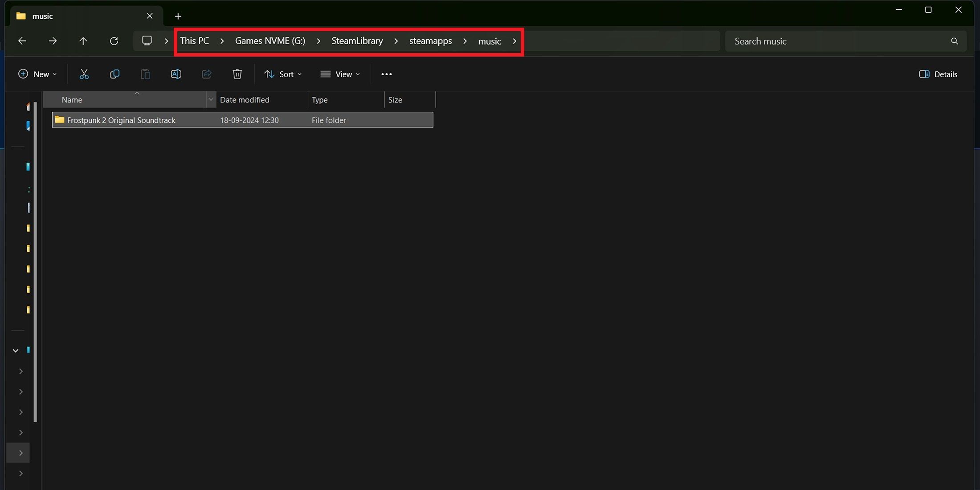980x490 pixels.
Task: Expand chevron before This PC breadcrumb
Action: pyautogui.click(x=166, y=41)
